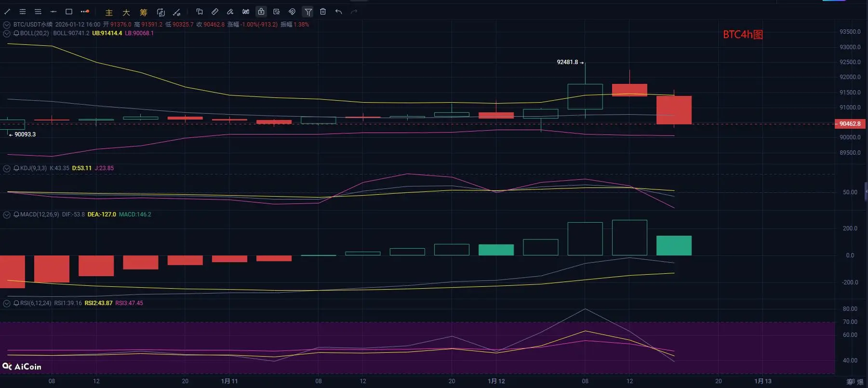This screenshot has width=868, height=388.
Task: Click the J:23.85 KDJ value
Action: 104,168
